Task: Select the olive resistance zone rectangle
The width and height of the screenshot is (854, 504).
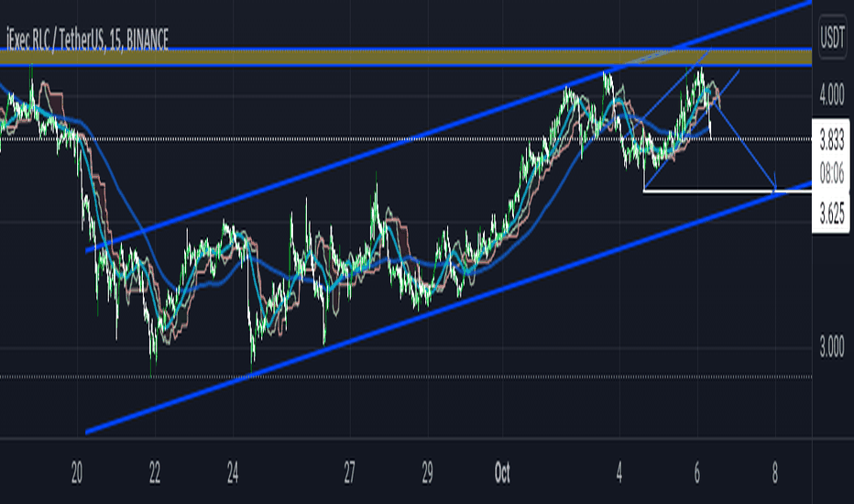Action: [406, 58]
